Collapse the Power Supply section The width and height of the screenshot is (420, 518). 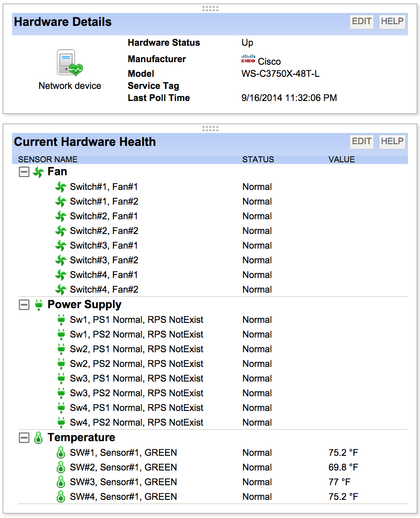coord(24,304)
